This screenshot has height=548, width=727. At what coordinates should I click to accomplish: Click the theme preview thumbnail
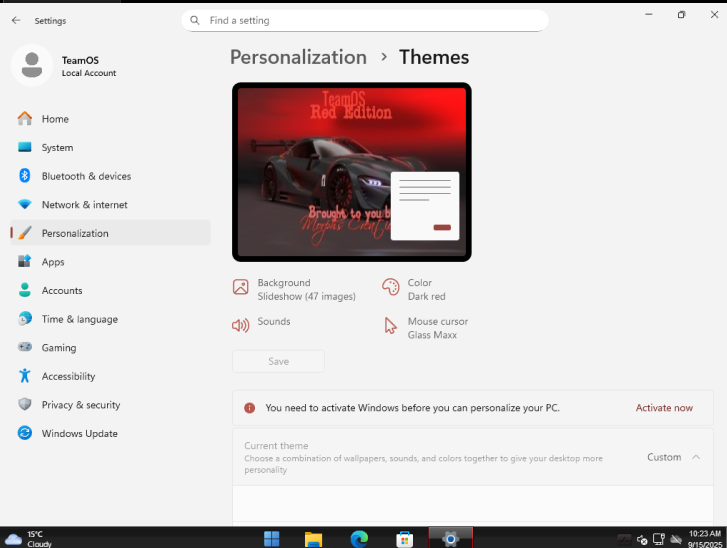click(352, 172)
